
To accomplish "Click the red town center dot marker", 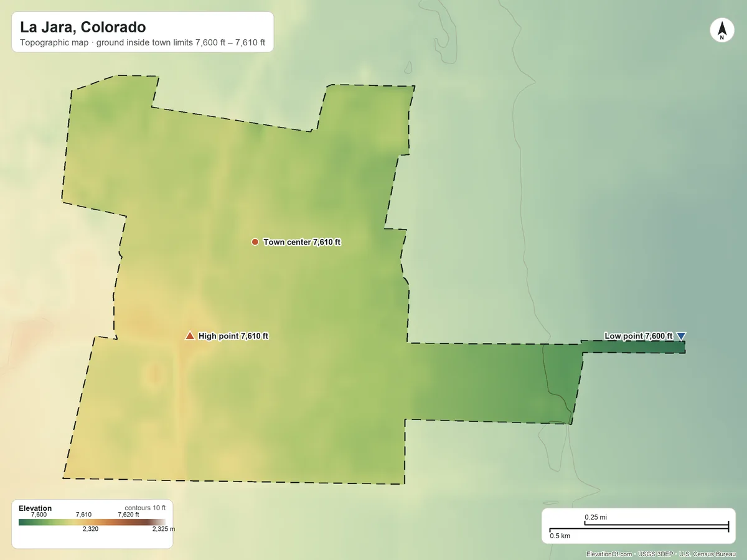I will 255,242.
